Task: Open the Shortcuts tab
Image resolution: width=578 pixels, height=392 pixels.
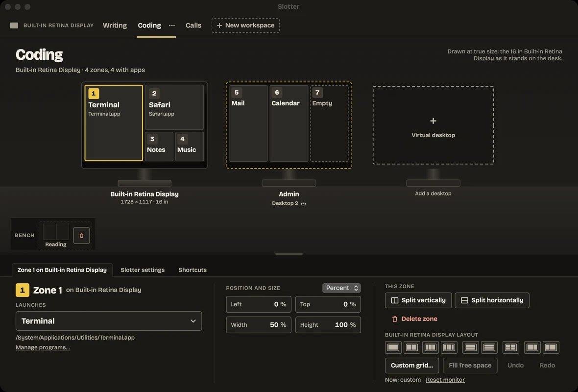Action: coord(193,270)
